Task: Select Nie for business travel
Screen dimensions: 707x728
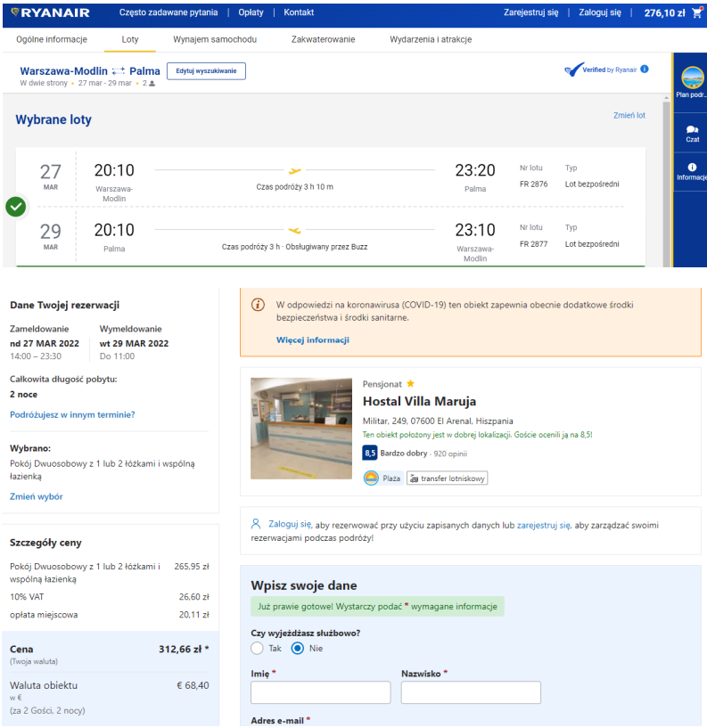Action: (297, 648)
